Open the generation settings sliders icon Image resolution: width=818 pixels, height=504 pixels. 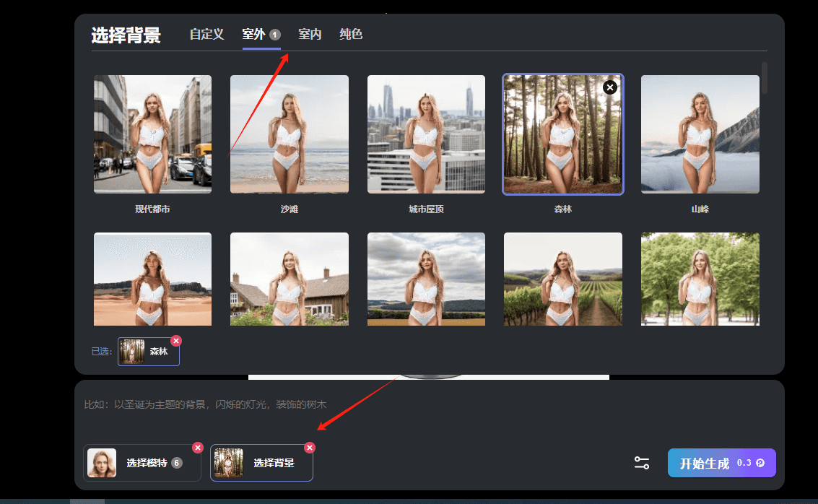click(642, 463)
